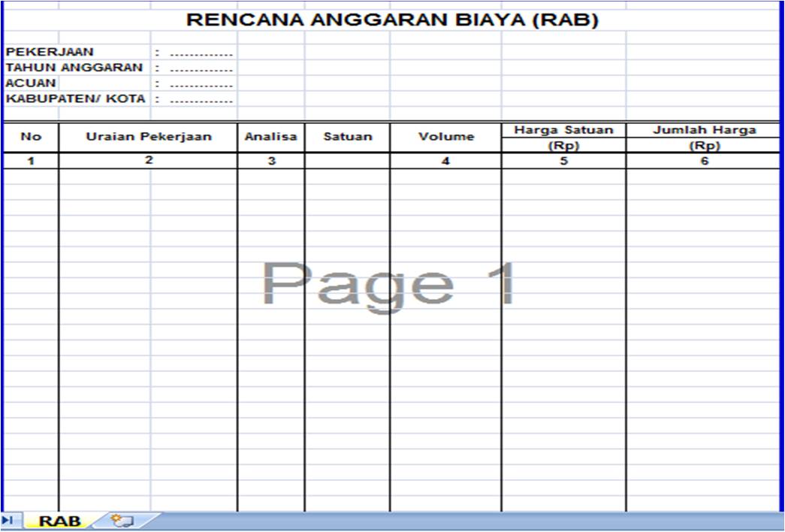Screen dimensions: 785x532
Task: Click the Volume column header
Action: [x=445, y=137]
